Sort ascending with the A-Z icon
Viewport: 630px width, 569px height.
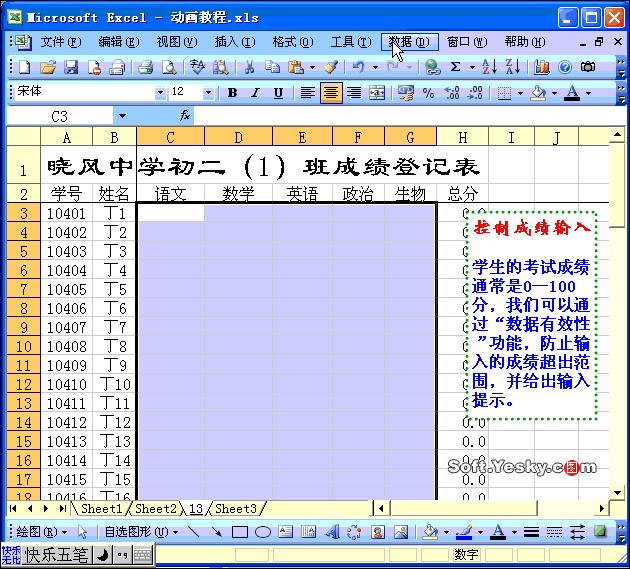[489, 67]
